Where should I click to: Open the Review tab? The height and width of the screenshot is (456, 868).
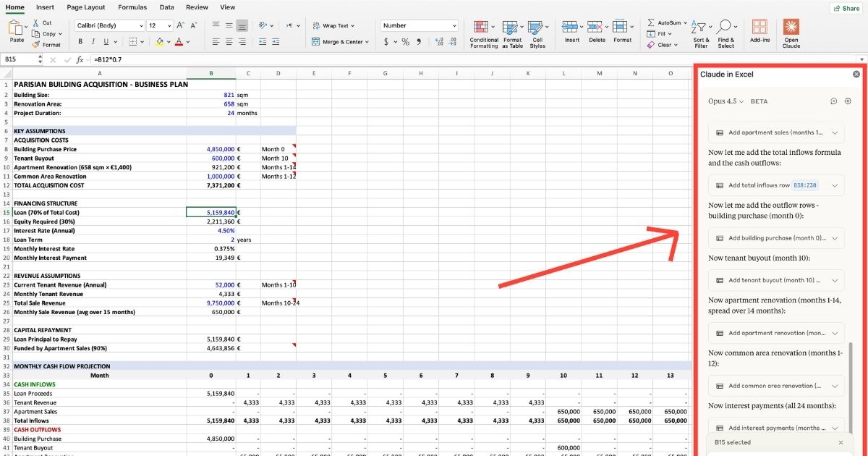pyautogui.click(x=197, y=7)
